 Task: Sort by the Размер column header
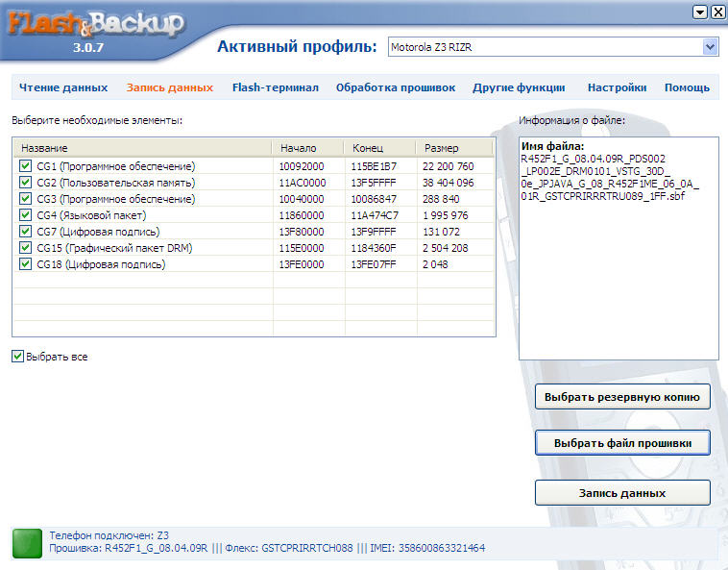[x=455, y=148]
